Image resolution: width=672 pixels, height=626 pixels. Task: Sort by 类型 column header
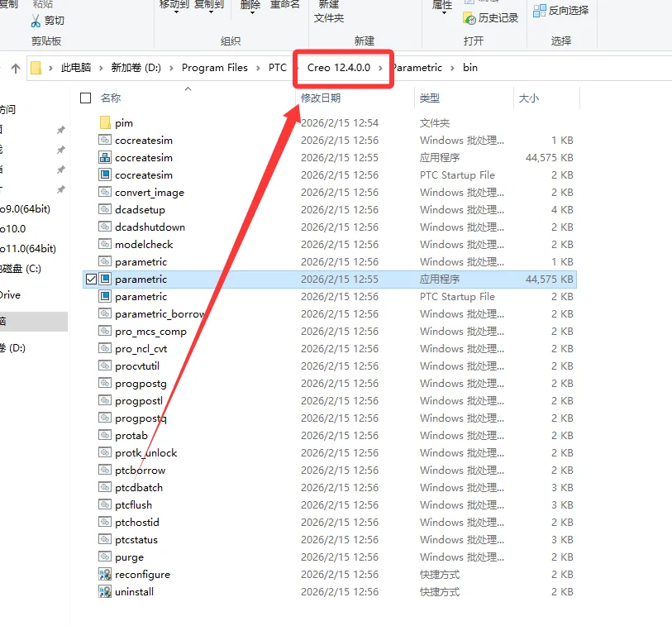point(430,98)
